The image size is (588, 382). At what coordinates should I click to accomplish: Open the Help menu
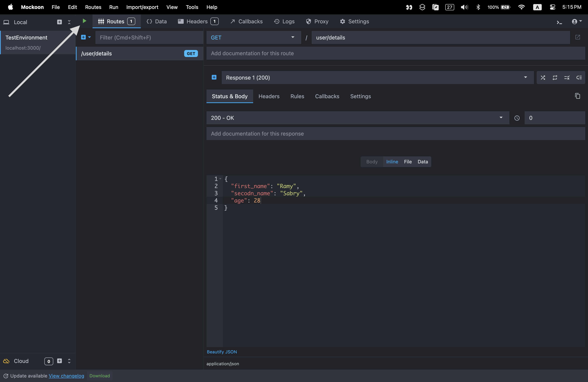pos(212,7)
